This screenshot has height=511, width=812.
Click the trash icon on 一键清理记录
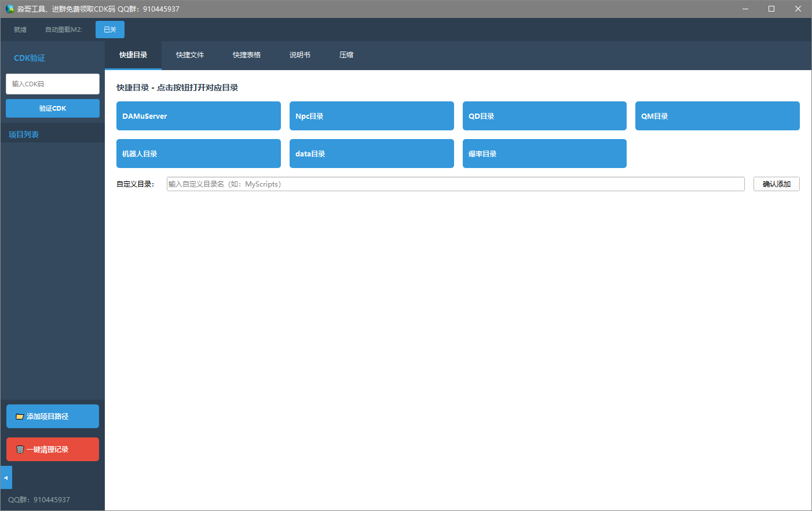click(x=20, y=450)
